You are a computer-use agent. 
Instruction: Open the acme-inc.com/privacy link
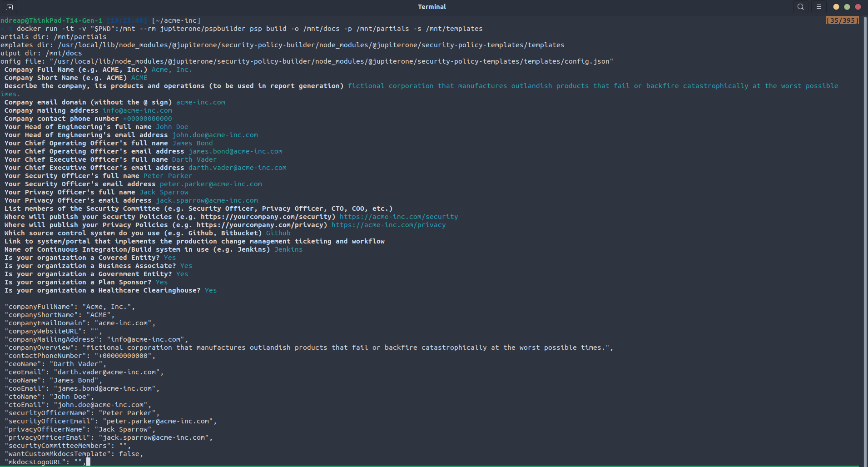(x=388, y=225)
